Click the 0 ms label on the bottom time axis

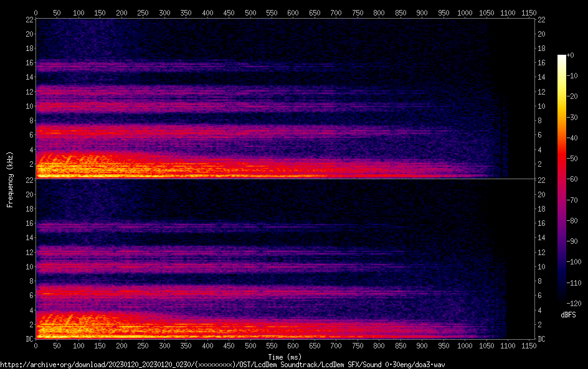[x=36, y=345]
